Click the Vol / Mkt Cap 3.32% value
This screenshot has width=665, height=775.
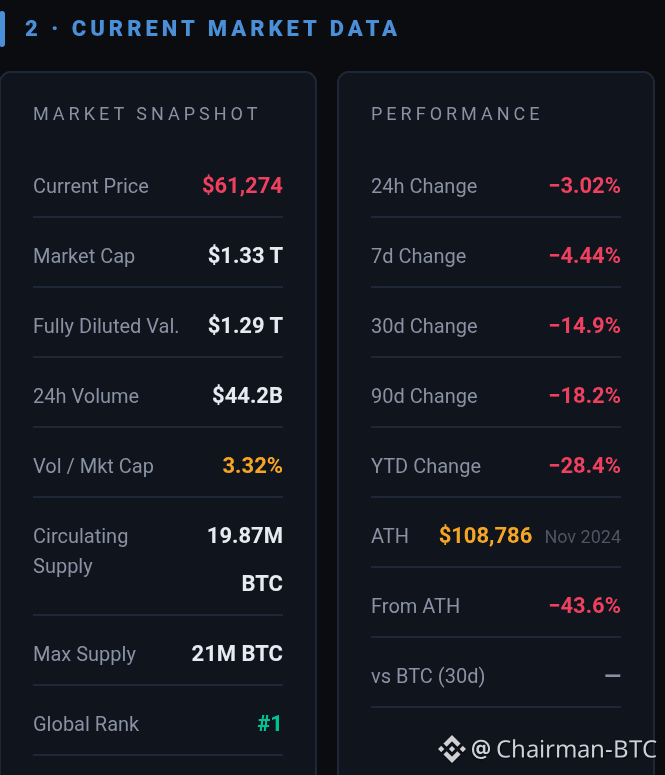(253, 466)
